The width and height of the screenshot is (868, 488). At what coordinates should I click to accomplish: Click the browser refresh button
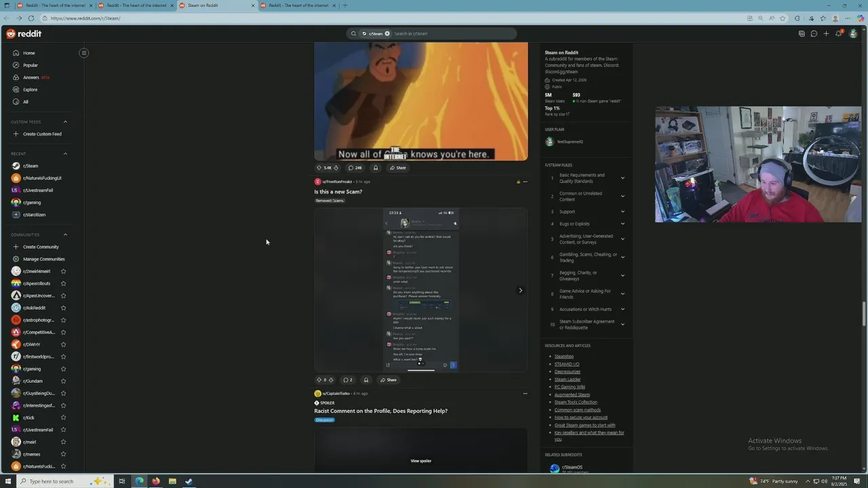tap(31, 18)
